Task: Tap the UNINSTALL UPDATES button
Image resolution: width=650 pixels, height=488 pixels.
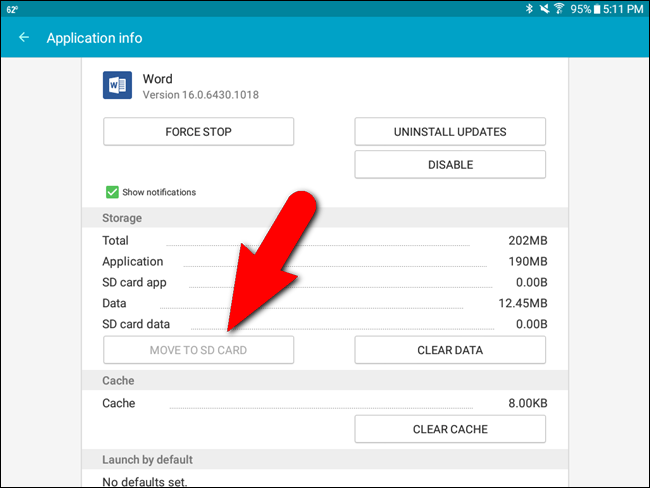Action: [x=450, y=131]
